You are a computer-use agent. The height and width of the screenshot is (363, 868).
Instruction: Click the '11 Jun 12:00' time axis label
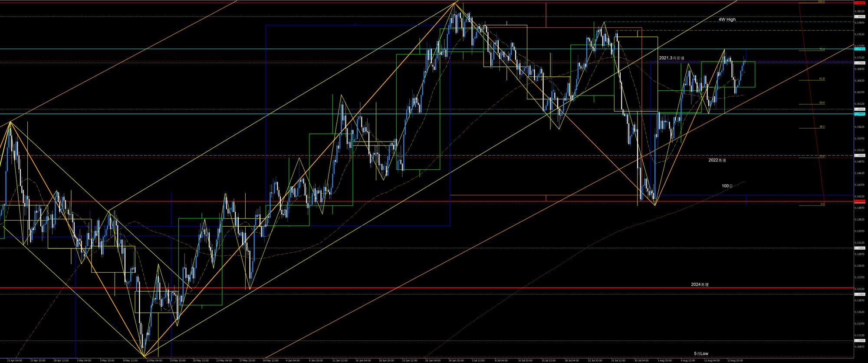[340, 360]
